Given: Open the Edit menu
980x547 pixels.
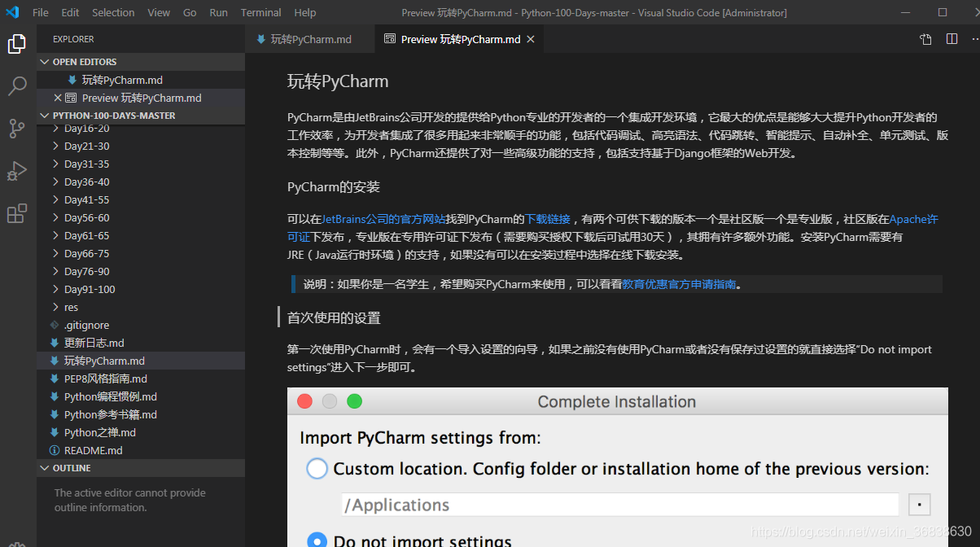Looking at the screenshot, I should 70,12.
